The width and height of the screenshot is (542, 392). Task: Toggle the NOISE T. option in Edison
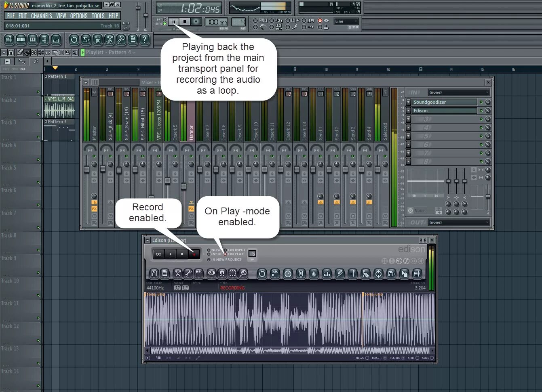pos(385,358)
